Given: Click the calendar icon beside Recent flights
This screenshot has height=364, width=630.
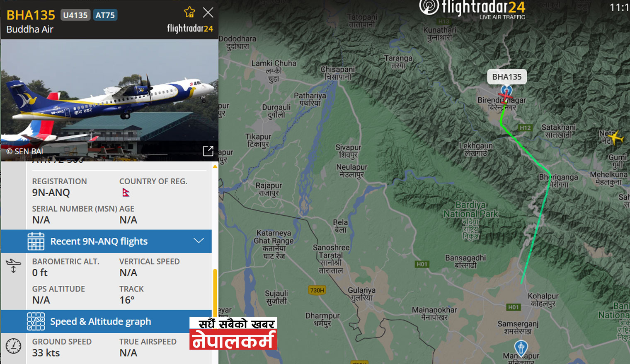Looking at the screenshot, I should pos(36,241).
